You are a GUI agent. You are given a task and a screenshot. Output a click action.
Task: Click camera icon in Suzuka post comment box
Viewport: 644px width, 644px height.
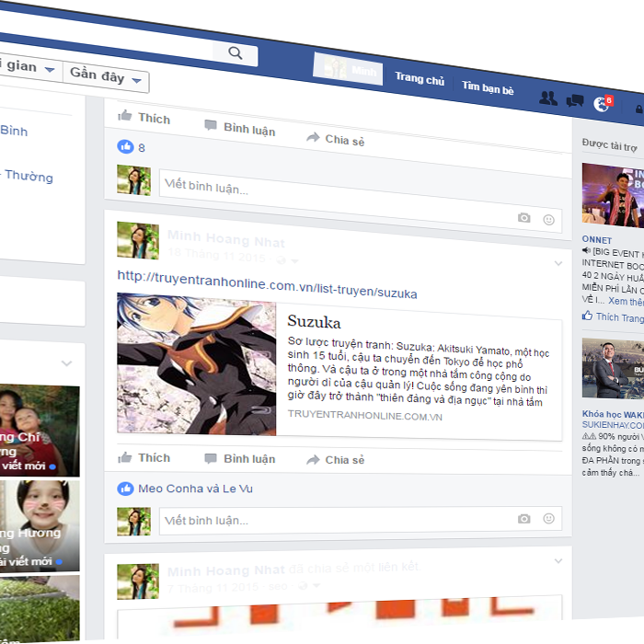[523, 519]
